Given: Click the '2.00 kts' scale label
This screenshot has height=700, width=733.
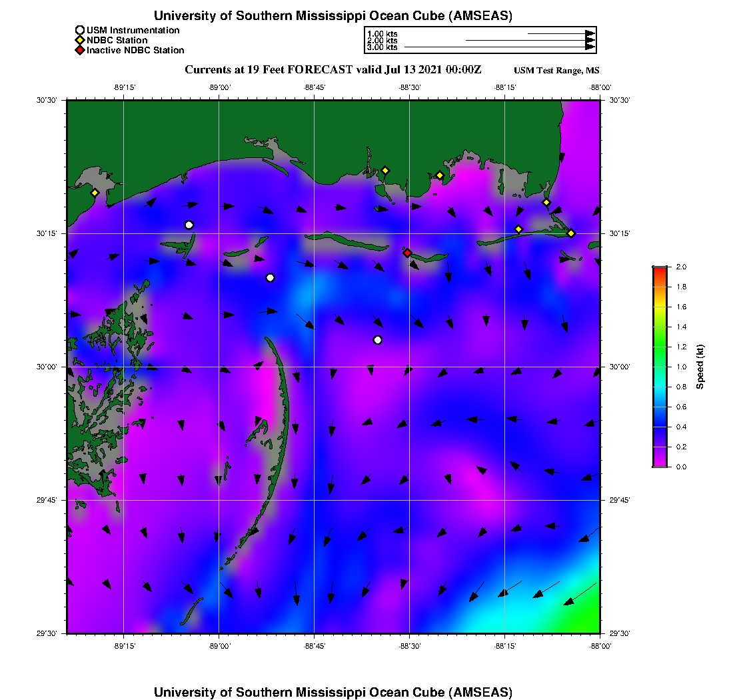Looking at the screenshot, I should tap(382, 41).
